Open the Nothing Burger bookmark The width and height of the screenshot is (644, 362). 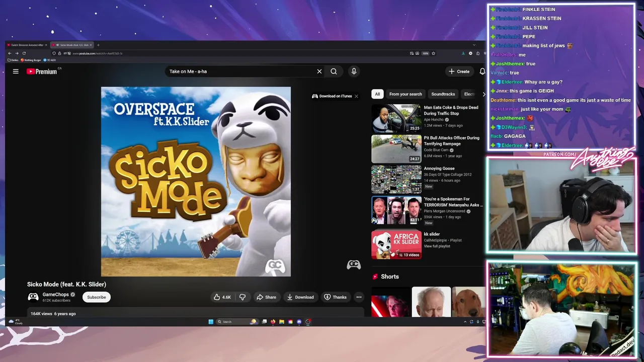click(x=31, y=60)
